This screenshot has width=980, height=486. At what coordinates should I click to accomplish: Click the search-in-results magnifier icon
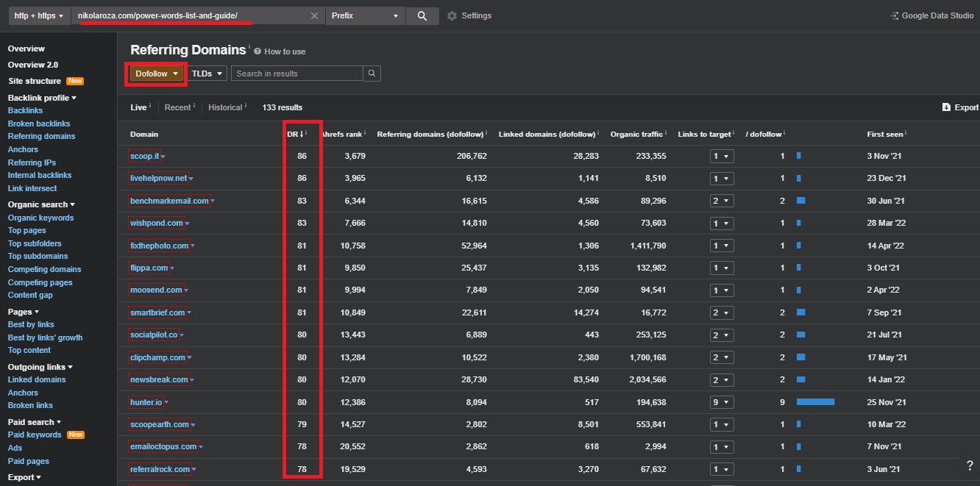coord(372,74)
